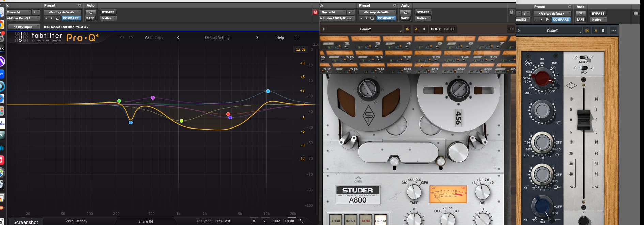Open Default Setting preset menu in Pro-Q 4
644x225 pixels.
(x=217, y=37)
